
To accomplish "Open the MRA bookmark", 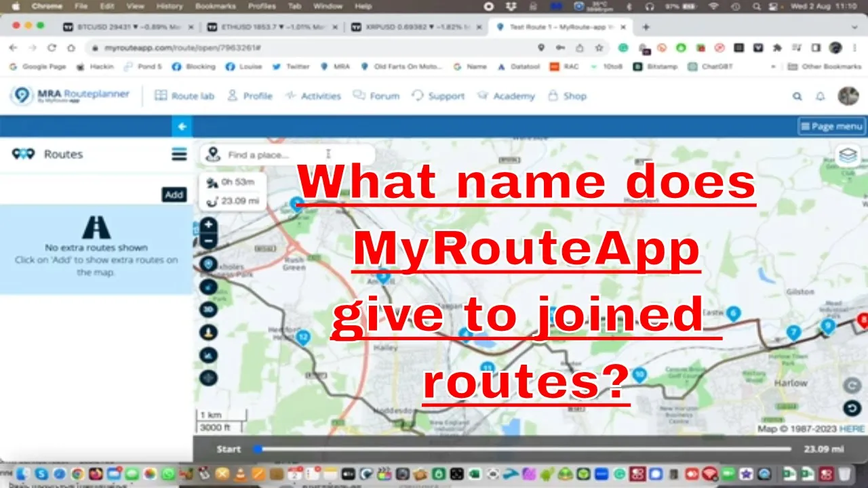I will tap(335, 67).
